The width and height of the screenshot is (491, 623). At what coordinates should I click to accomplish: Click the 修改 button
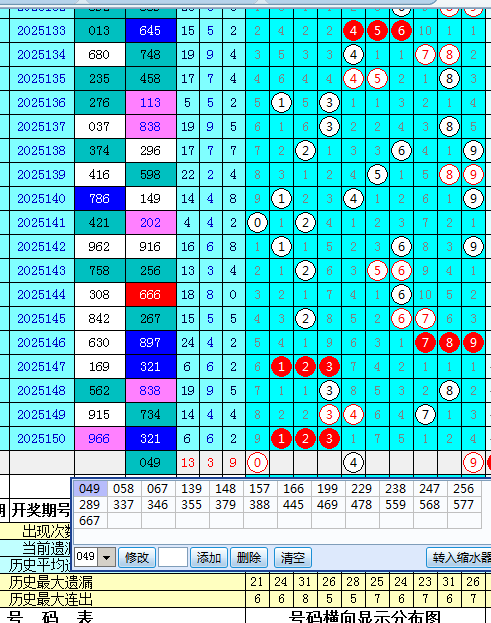[137, 557]
